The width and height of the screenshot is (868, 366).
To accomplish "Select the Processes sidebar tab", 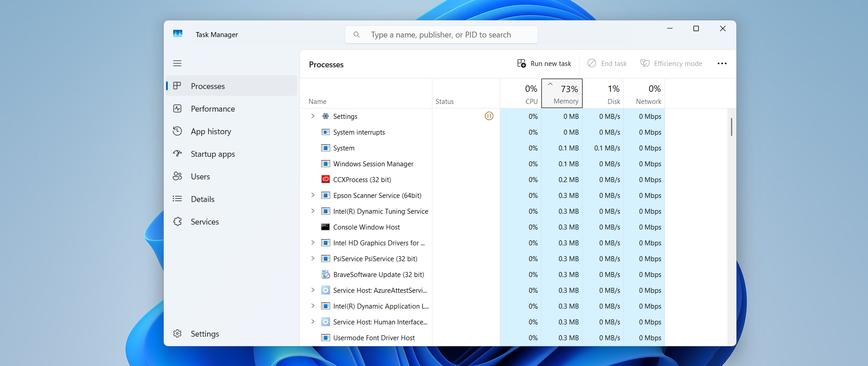I will click(x=208, y=86).
